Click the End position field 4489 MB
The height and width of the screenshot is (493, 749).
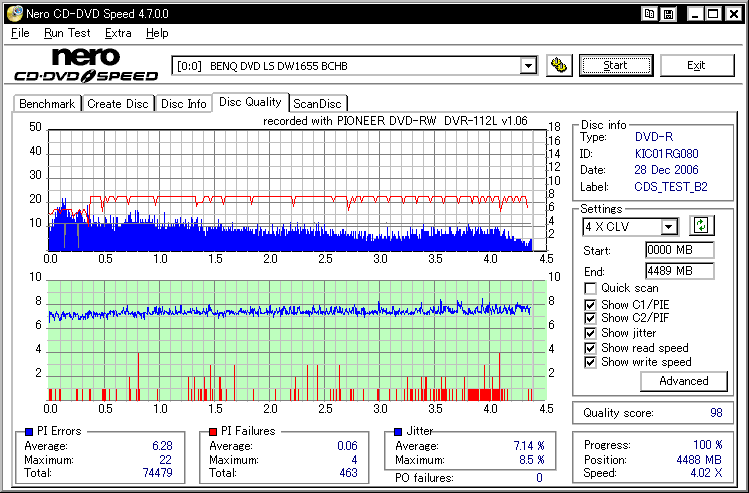point(679,271)
